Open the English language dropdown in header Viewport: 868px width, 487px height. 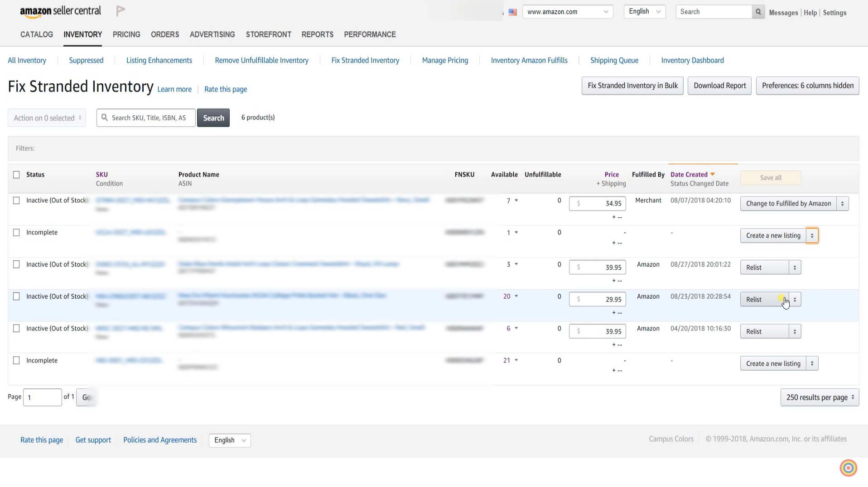tap(645, 12)
